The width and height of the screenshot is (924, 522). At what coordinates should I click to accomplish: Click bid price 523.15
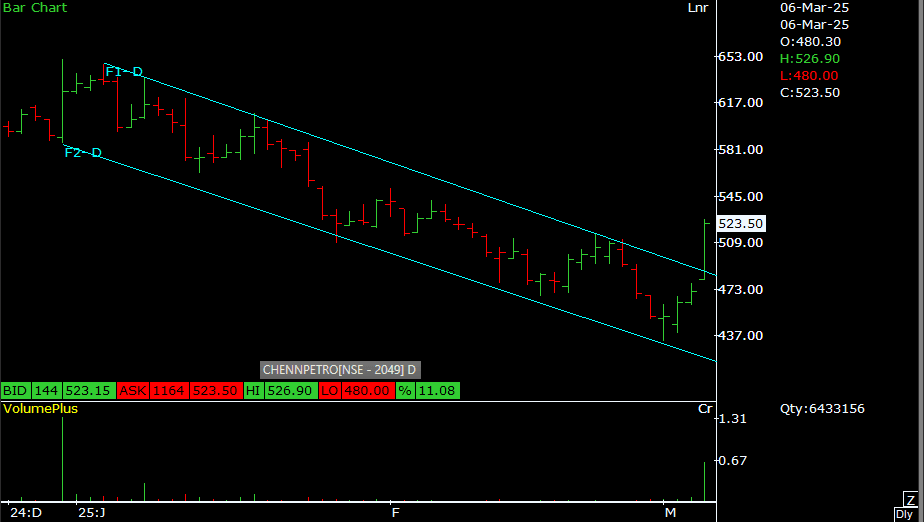click(x=88, y=391)
